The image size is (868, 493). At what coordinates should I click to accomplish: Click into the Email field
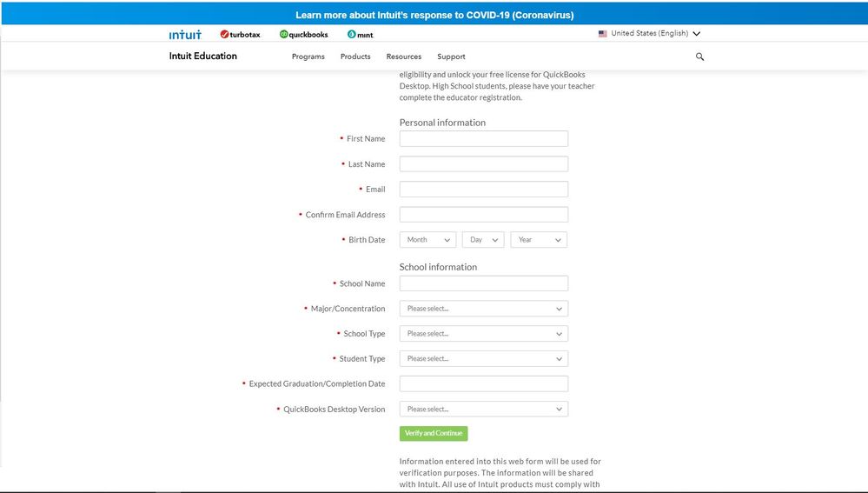[x=484, y=189]
